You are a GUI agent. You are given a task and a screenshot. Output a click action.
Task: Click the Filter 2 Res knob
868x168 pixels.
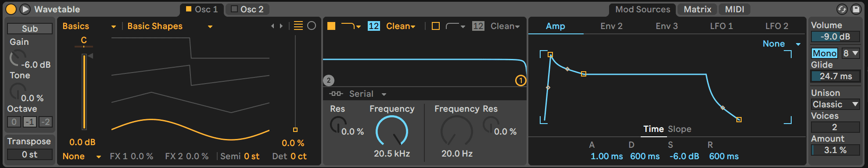tap(491, 125)
